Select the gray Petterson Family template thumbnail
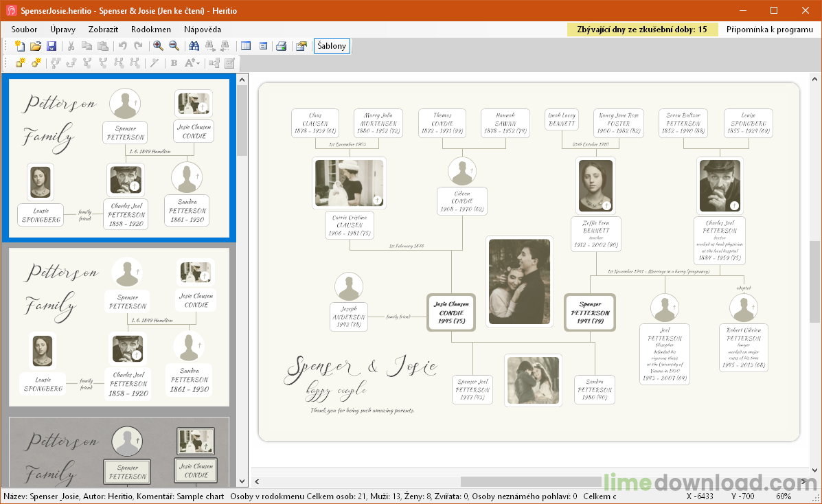The image size is (822, 504). [119, 452]
